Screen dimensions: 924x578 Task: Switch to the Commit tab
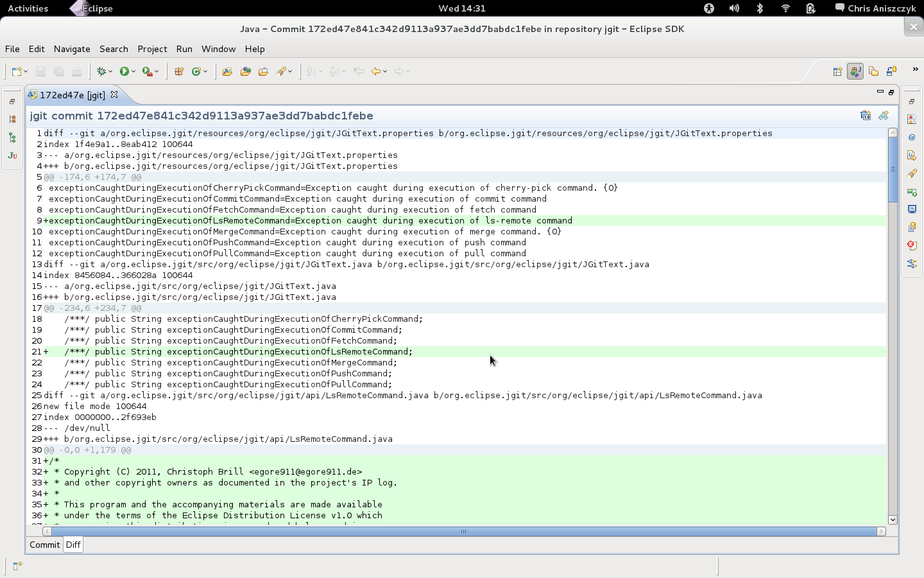(44, 545)
